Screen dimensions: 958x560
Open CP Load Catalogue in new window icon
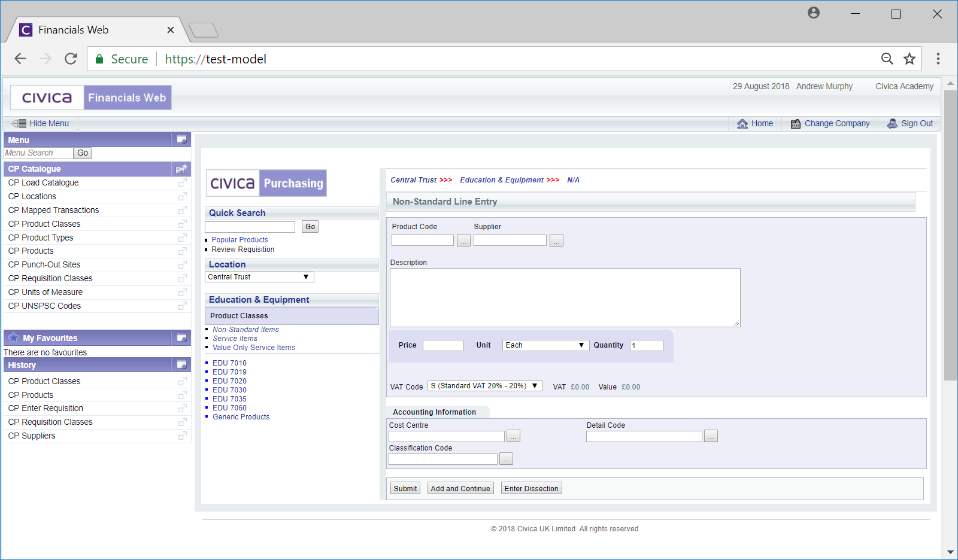(x=182, y=182)
